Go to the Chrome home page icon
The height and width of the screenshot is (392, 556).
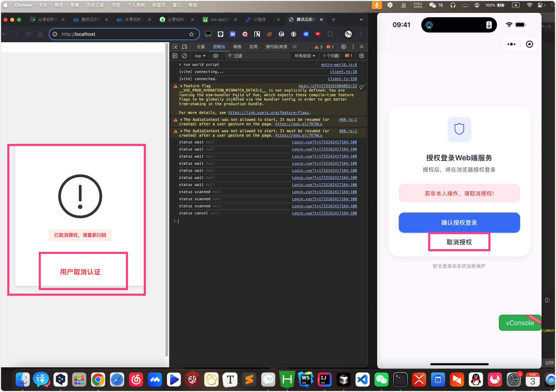pos(40,34)
